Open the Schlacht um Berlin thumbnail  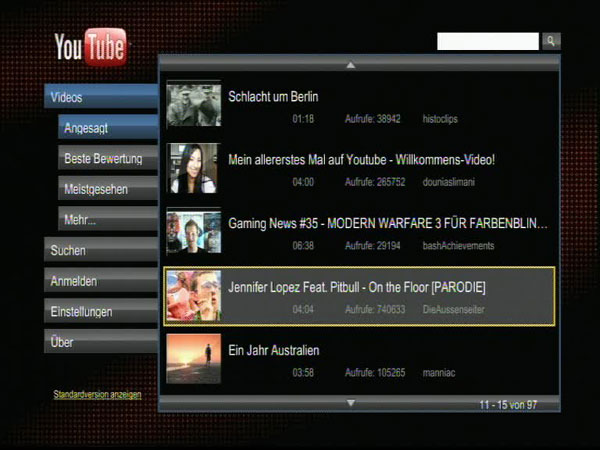tap(194, 104)
